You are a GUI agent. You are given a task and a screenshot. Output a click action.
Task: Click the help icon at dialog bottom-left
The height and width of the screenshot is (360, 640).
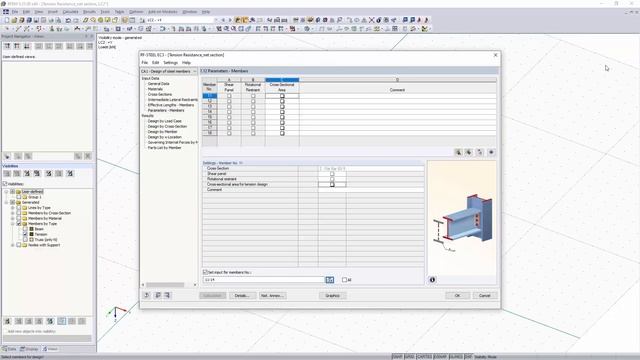click(x=147, y=295)
